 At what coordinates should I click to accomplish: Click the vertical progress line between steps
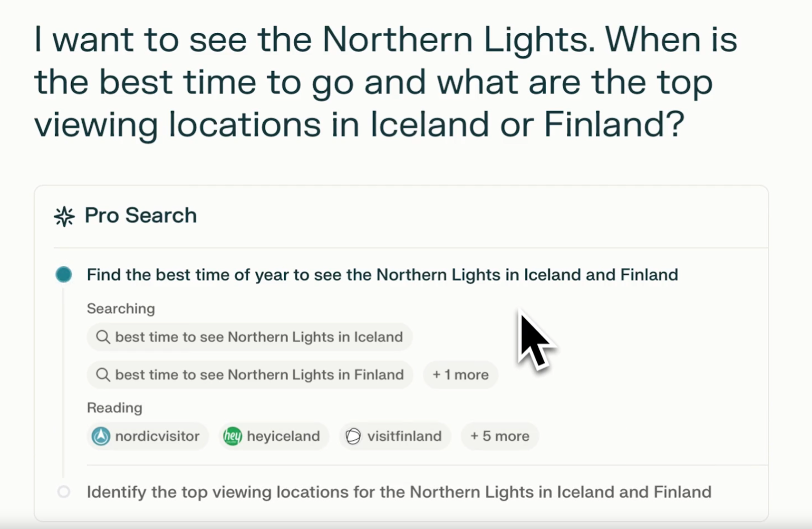[x=63, y=380]
